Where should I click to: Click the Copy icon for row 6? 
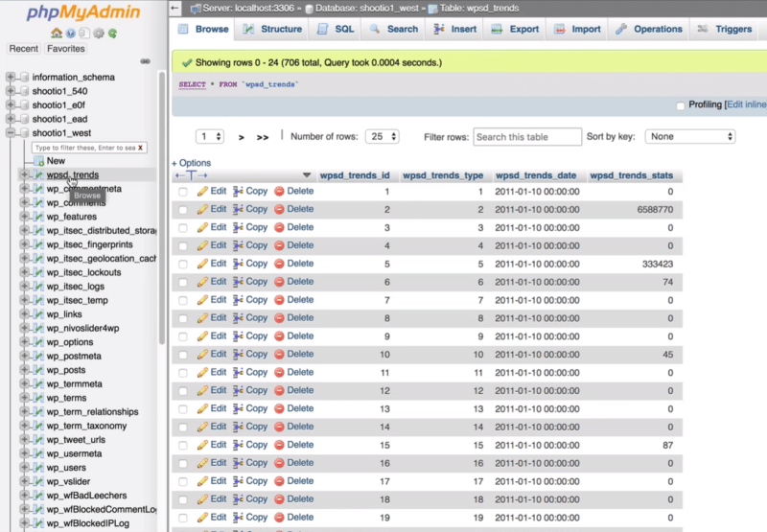tap(238, 282)
